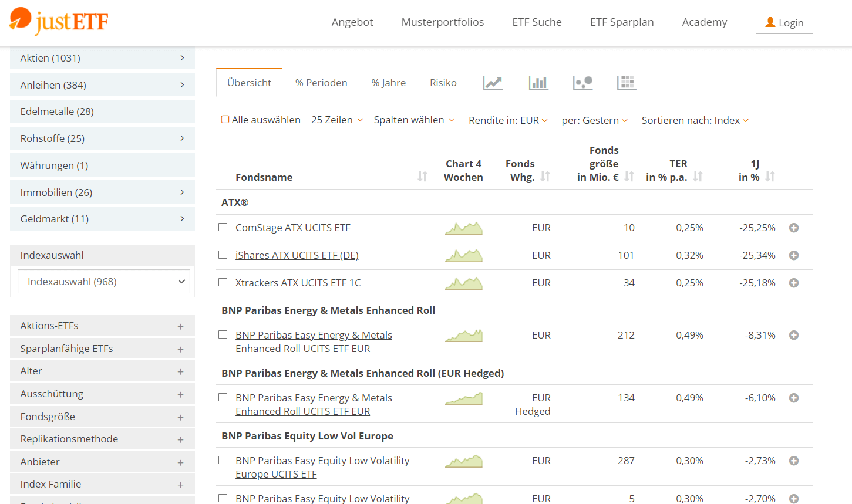Image resolution: width=852 pixels, height=504 pixels.
Task: Expand the Index Familie filter
Action: [x=102, y=484]
